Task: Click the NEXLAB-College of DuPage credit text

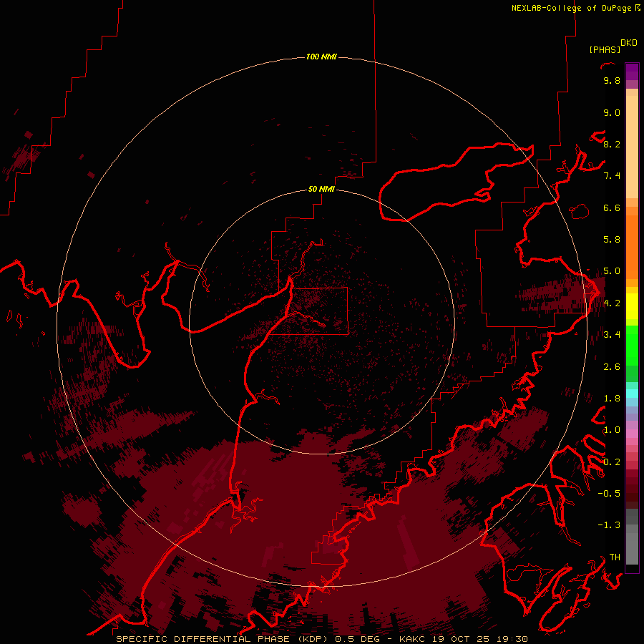Action: 572,8
